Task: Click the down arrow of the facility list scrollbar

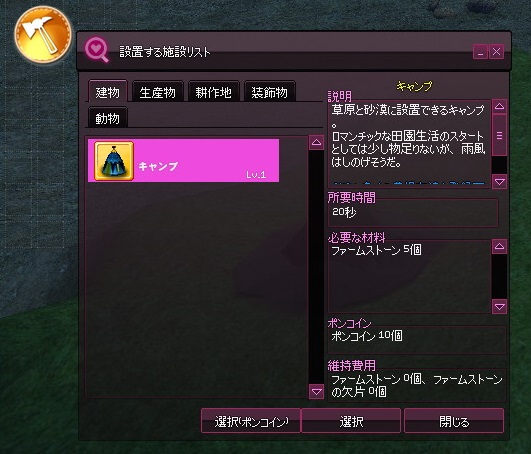Action: coord(316,392)
